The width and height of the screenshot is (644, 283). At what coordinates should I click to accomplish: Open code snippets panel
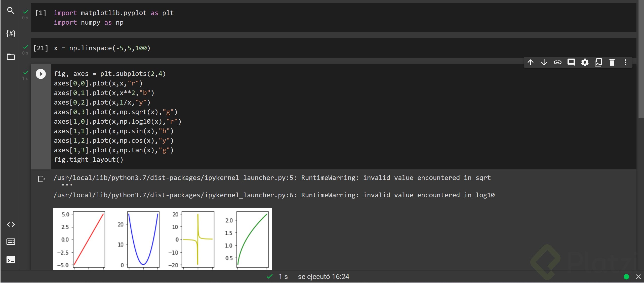click(x=11, y=224)
